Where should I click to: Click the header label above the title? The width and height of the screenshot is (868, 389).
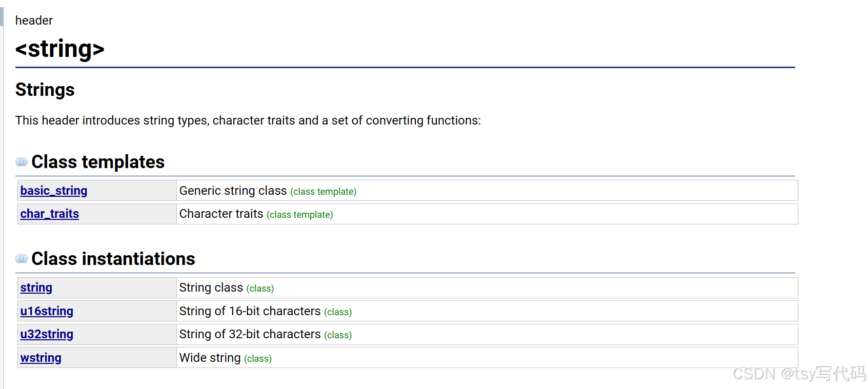click(x=34, y=21)
